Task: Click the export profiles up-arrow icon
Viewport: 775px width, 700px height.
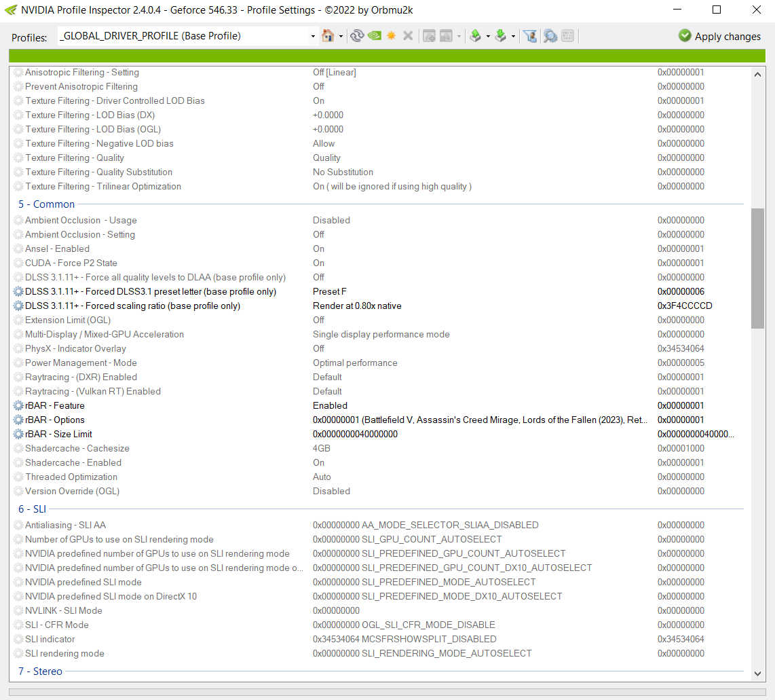Action: [475, 35]
